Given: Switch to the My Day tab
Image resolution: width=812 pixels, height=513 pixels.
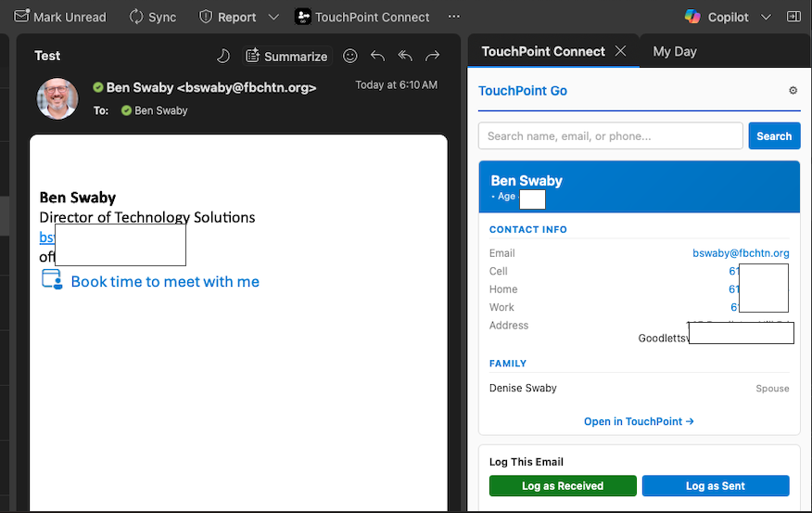Looking at the screenshot, I should (674, 51).
